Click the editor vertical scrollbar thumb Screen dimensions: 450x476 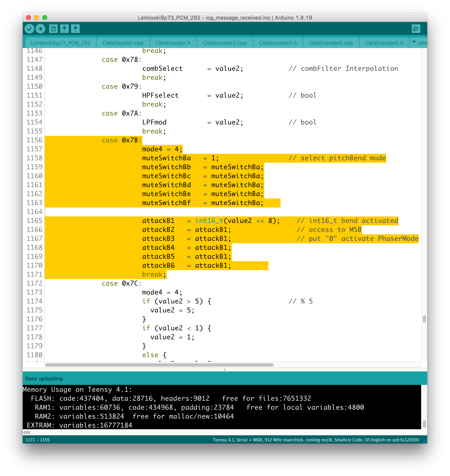(424, 319)
